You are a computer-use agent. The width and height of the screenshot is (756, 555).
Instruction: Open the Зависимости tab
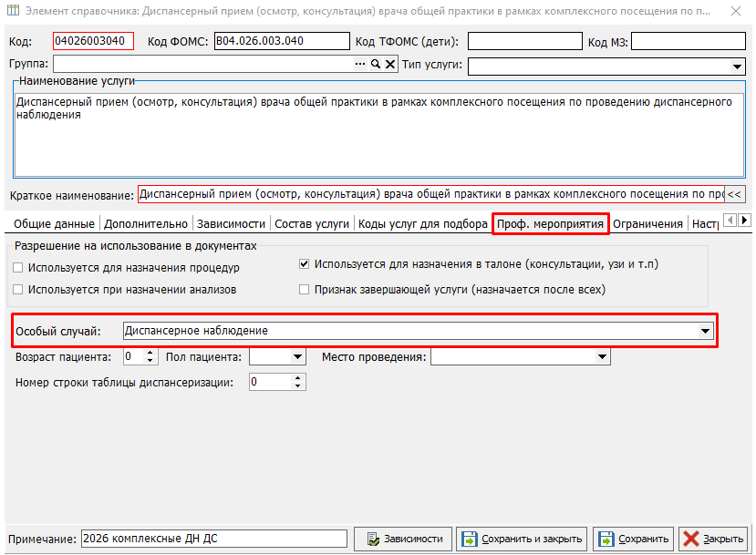[x=231, y=224]
